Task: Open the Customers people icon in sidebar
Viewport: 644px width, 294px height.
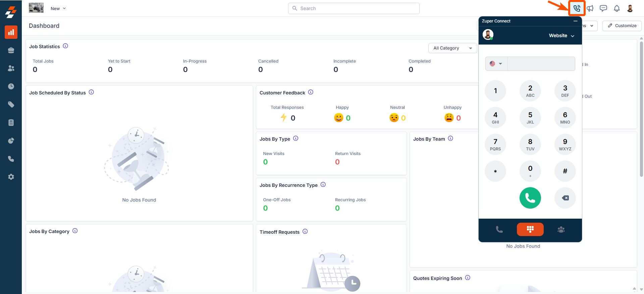Action: [x=11, y=68]
